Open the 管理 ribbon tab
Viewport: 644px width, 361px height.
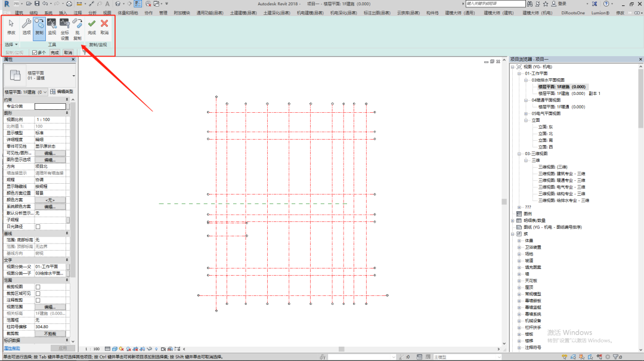(163, 13)
